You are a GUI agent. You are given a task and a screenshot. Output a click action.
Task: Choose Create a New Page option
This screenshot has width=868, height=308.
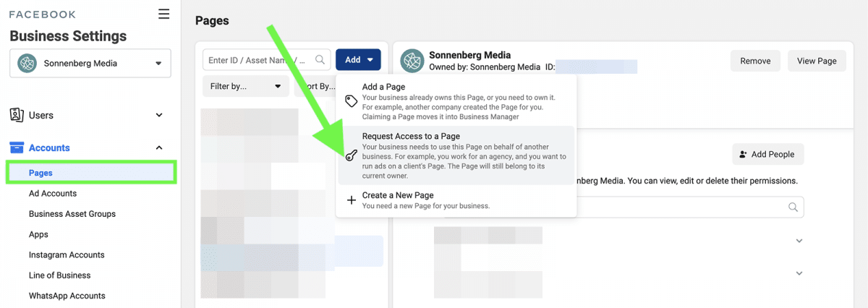coord(456,200)
